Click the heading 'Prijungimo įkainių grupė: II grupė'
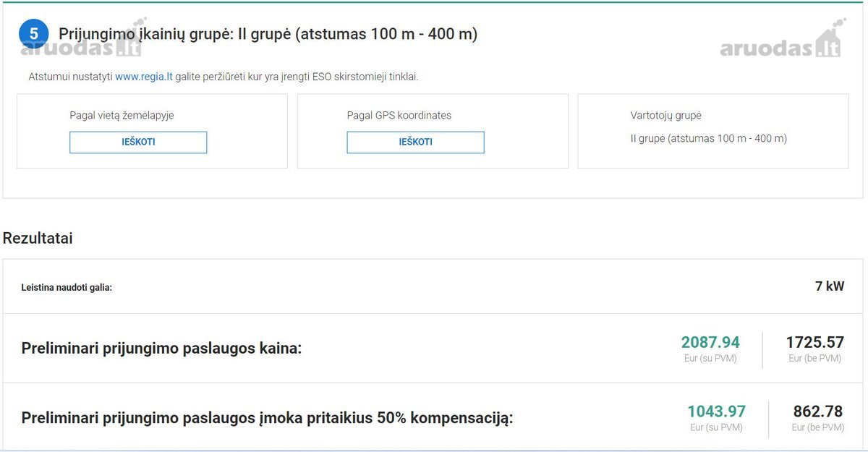 point(268,34)
